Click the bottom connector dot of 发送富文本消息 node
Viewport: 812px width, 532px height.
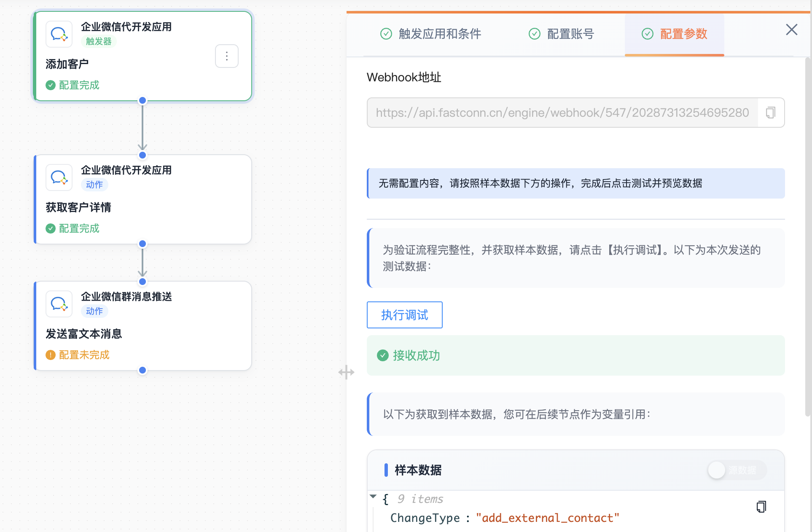click(x=143, y=370)
